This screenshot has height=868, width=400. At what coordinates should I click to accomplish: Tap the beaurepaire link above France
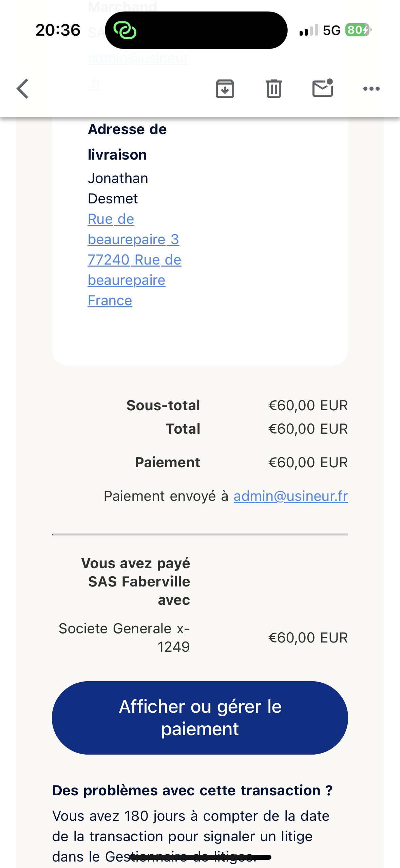point(127,280)
